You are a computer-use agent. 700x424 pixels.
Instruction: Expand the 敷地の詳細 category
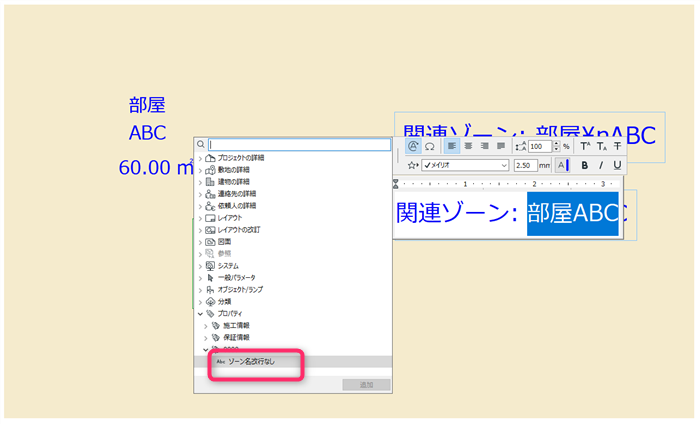(x=200, y=170)
